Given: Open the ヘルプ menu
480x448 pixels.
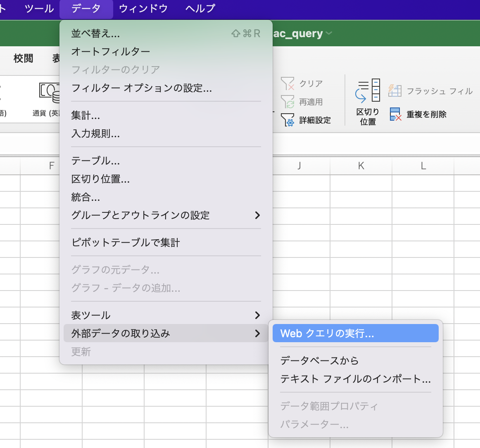Looking at the screenshot, I should 200,9.
